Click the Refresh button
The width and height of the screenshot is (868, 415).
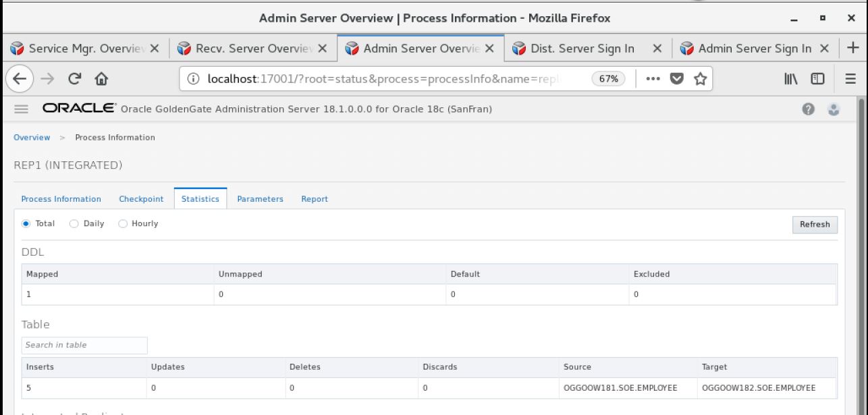[x=815, y=225]
